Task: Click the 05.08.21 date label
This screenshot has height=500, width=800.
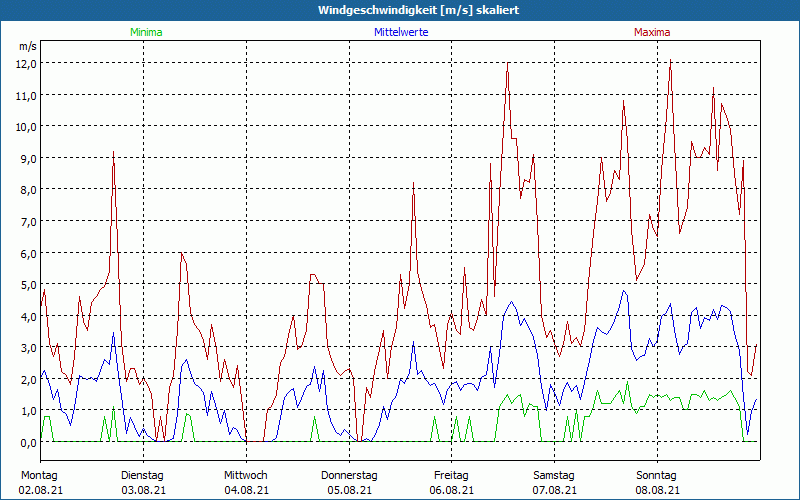Action: 349,490
